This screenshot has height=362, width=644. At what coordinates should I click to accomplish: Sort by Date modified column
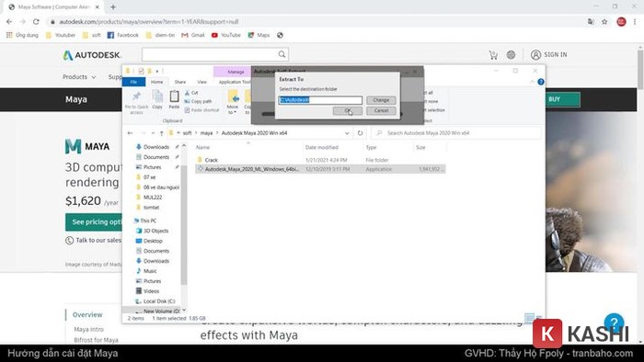[x=322, y=147]
